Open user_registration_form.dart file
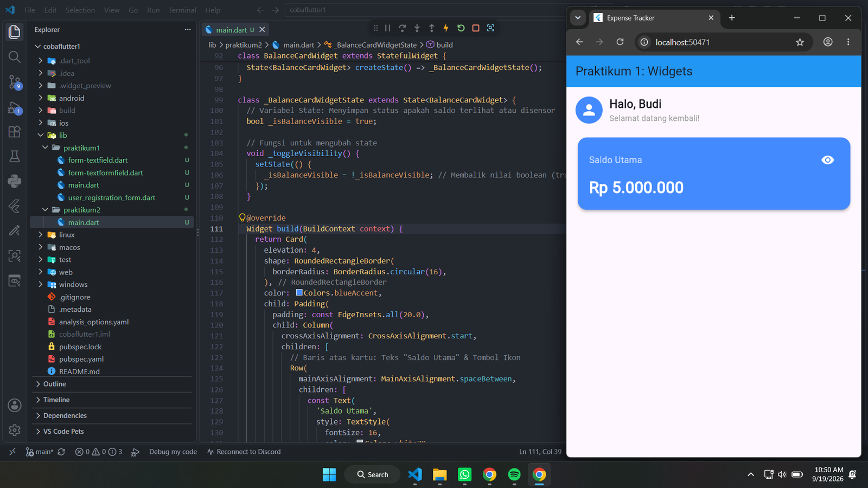 [112, 198]
